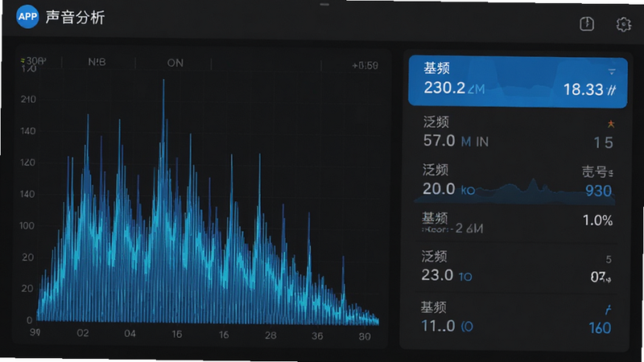The image size is (644, 362).
Task: Click the 160 value in bottom 基频 row
Action: click(x=600, y=328)
